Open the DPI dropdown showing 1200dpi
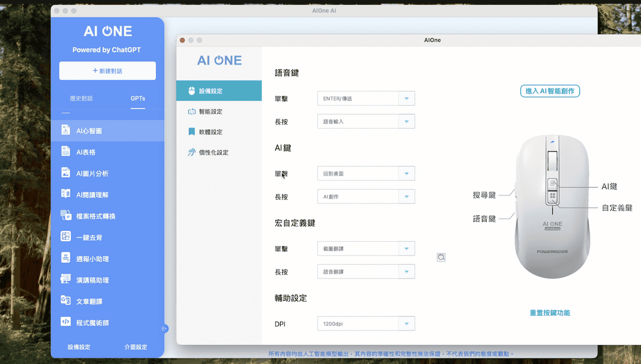Screen dimensions: 641x364 [366, 323]
